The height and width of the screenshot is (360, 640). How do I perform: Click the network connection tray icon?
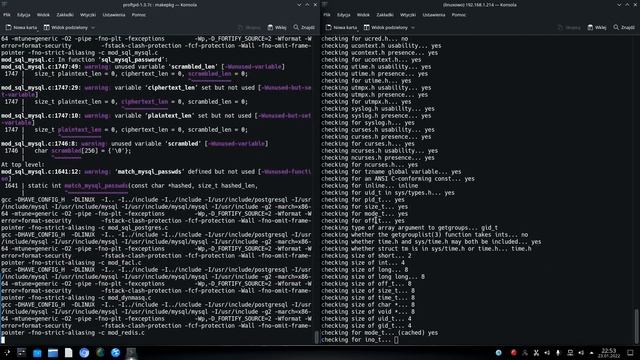tap(570, 353)
